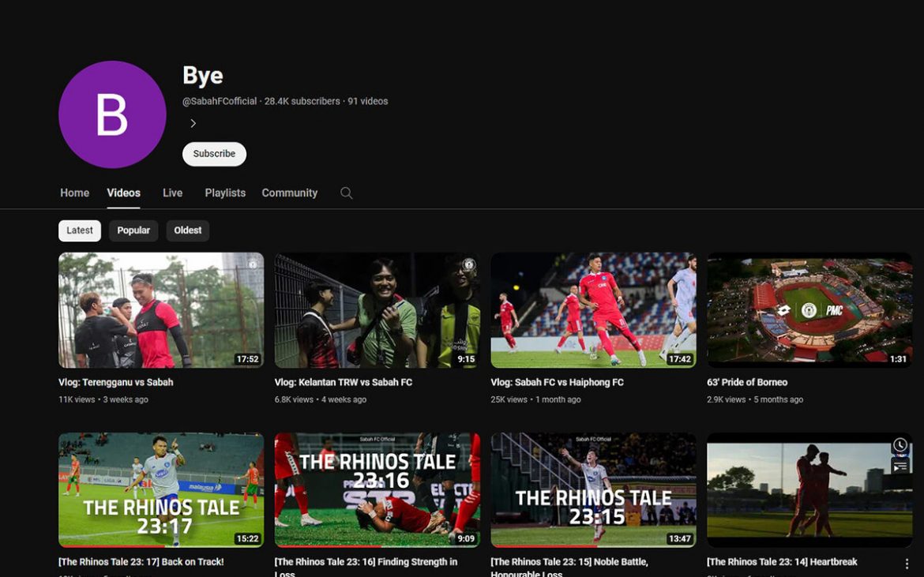Select the Videos tab
924x577 pixels.
(124, 193)
